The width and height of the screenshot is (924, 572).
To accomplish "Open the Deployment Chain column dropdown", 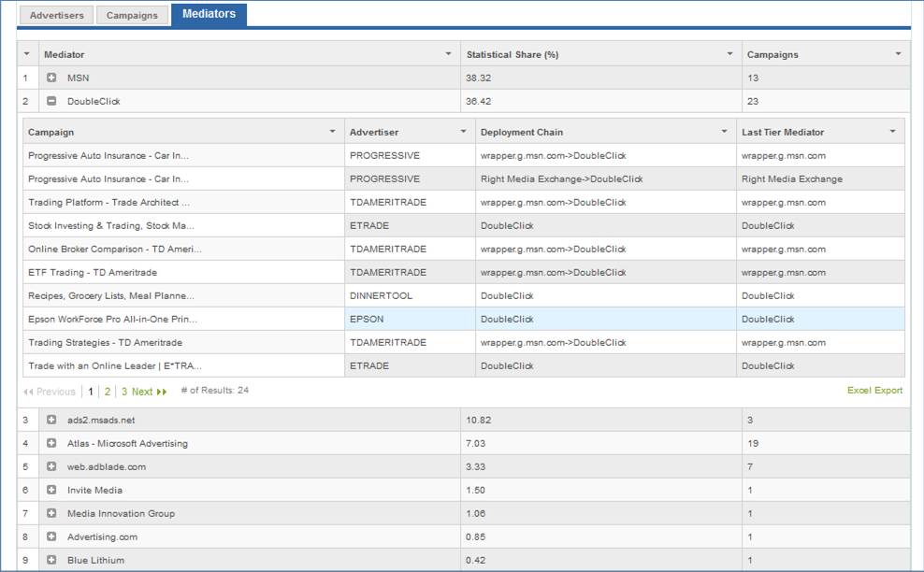I will [x=724, y=132].
